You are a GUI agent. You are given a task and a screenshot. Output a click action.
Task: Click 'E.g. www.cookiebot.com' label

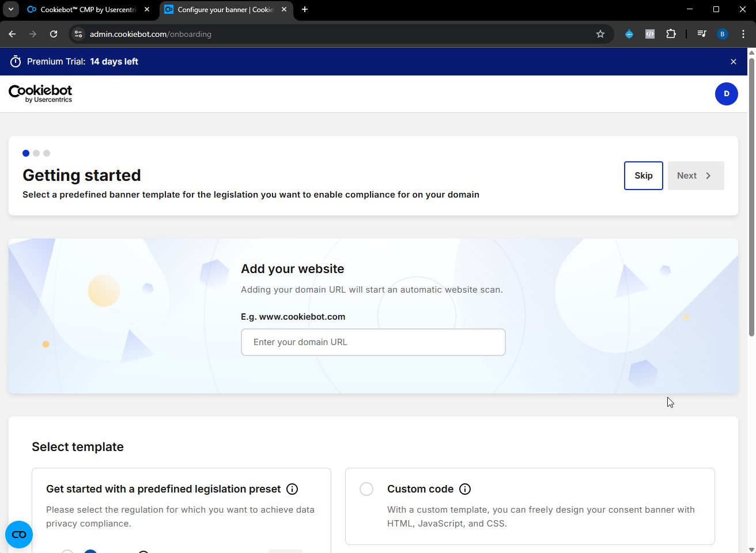(x=293, y=317)
